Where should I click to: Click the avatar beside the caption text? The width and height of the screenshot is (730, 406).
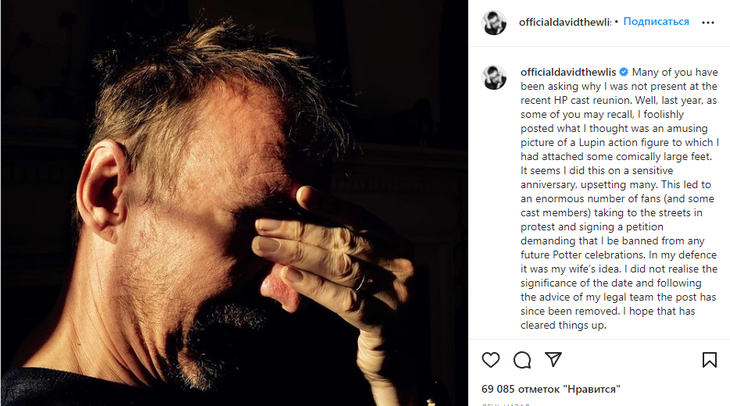pyautogui.click(x=494, y=78)
